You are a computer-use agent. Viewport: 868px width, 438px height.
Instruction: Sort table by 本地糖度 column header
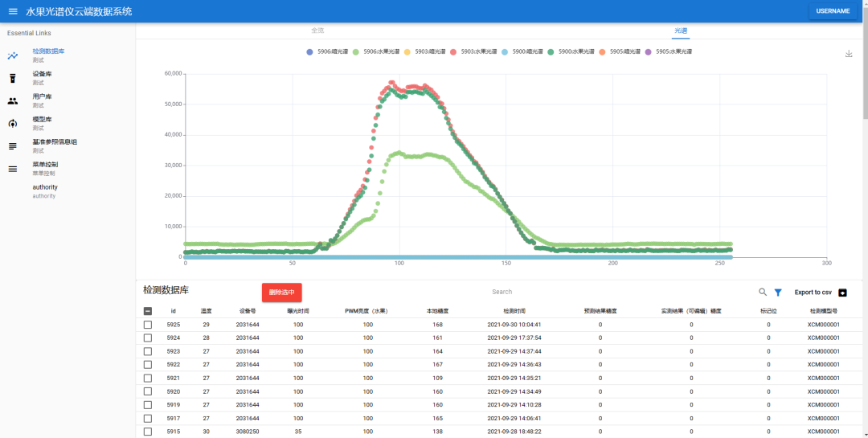(437, 311)
